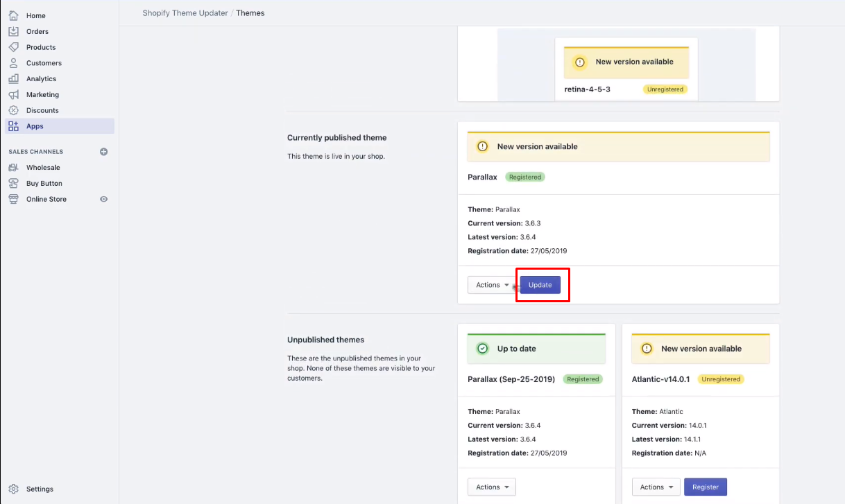Click the Marketing megaphone icon
This screenshot has width=845, height=504.
(14, 94)
